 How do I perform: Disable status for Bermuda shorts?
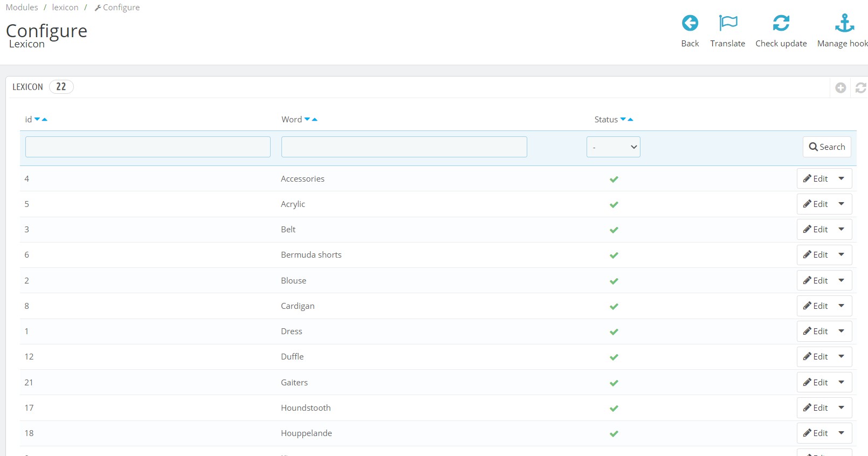(614, 255)
